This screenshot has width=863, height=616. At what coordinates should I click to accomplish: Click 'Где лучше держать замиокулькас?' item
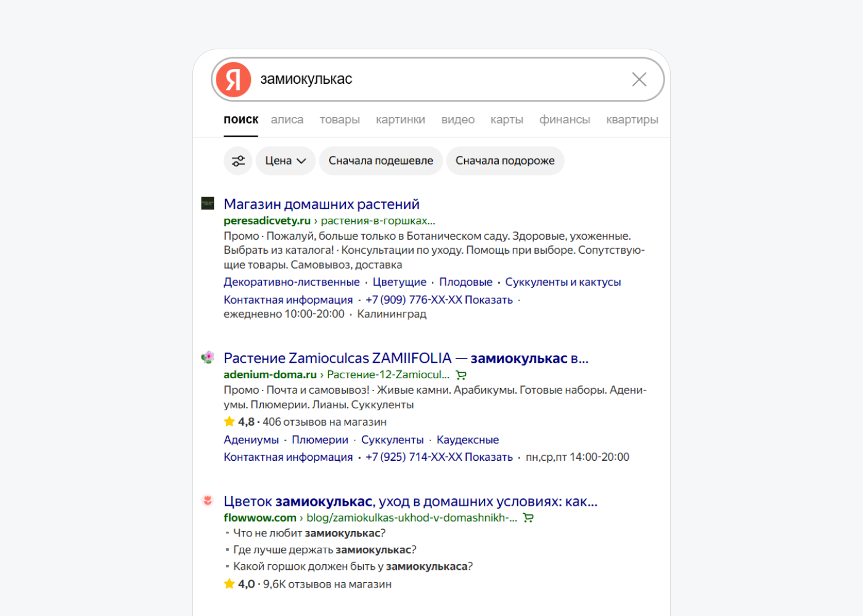325,549
